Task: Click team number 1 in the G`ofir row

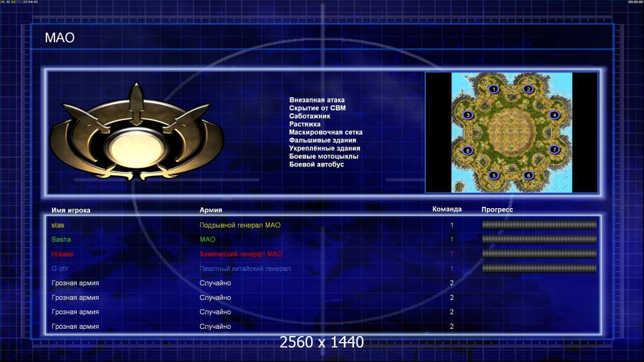Action: point(451,268)
